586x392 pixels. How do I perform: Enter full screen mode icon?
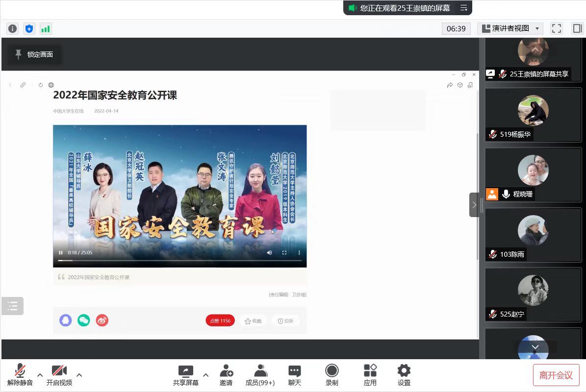point(557,28)
